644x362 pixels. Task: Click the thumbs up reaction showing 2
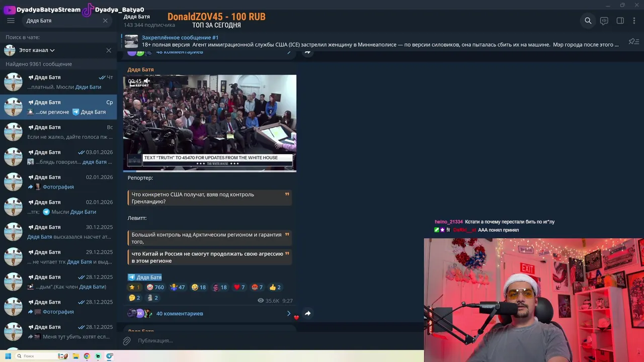point(275,287)
